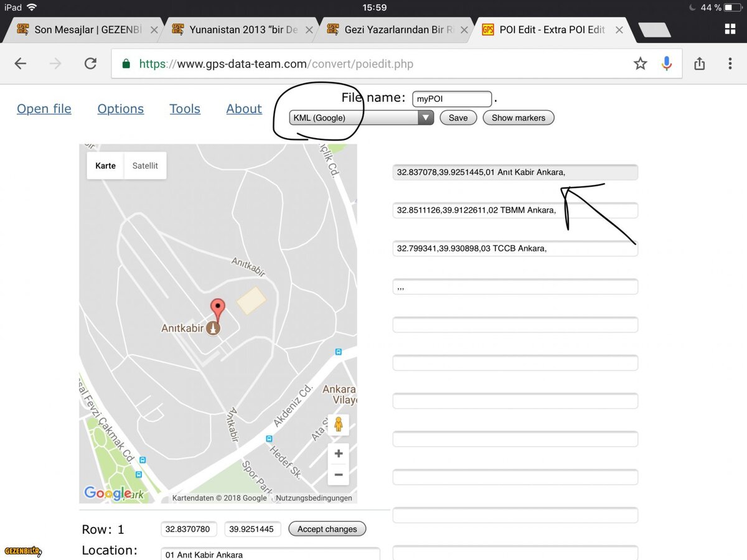
Task: Tap the microphone voice search icon
Action: (667, 63)
